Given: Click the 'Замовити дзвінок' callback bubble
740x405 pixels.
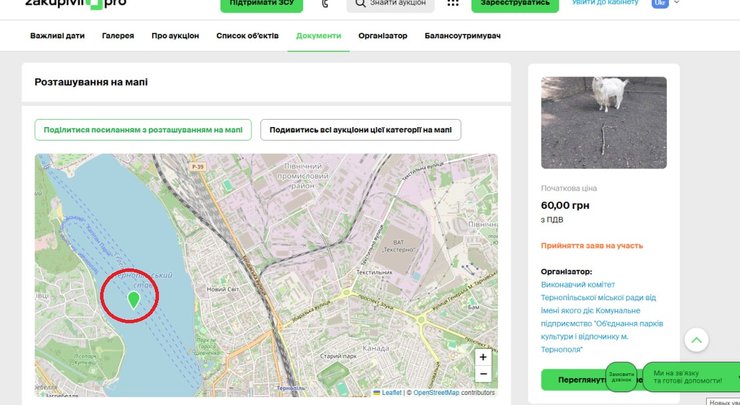Looking at the screenshot, I should coord(621,377).
